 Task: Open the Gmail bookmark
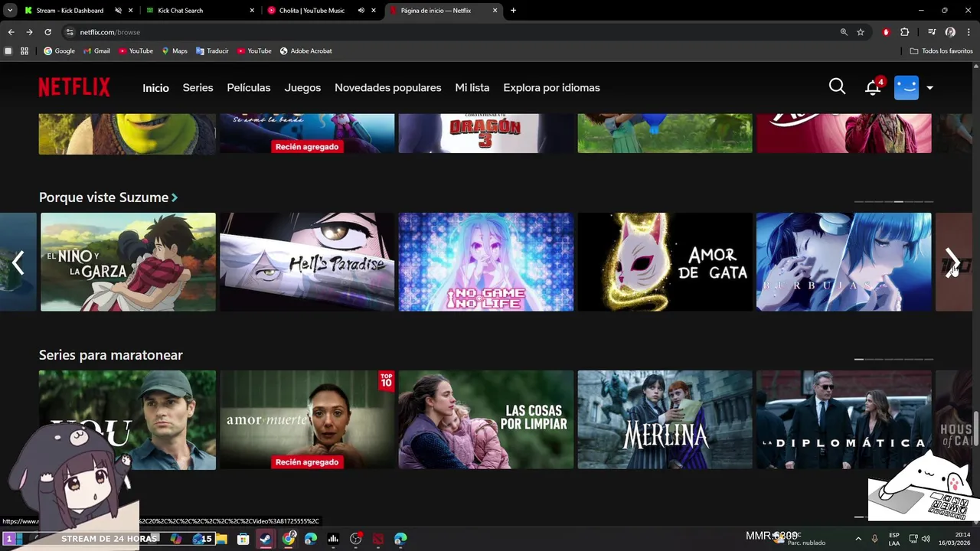[x=96, y=51]
